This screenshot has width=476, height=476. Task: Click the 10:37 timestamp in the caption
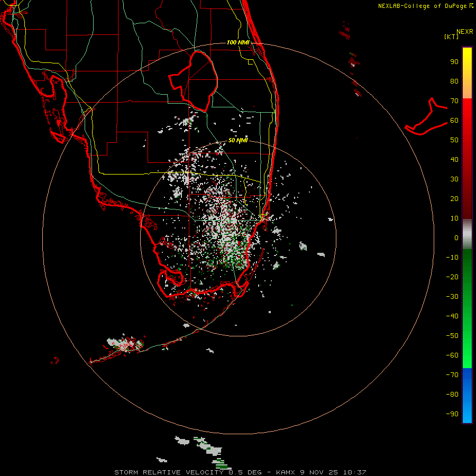coord(354,472)
